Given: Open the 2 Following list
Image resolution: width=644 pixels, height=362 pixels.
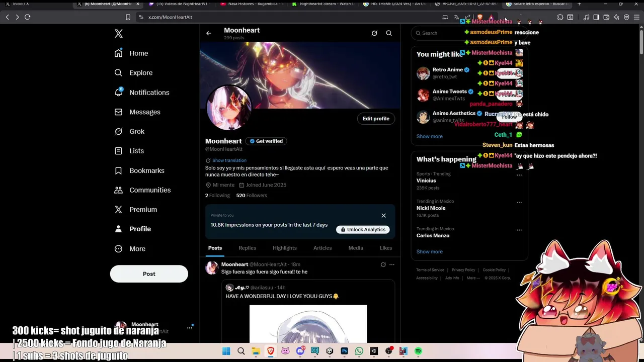Looking at the screenshot, I should pos(217,196).
